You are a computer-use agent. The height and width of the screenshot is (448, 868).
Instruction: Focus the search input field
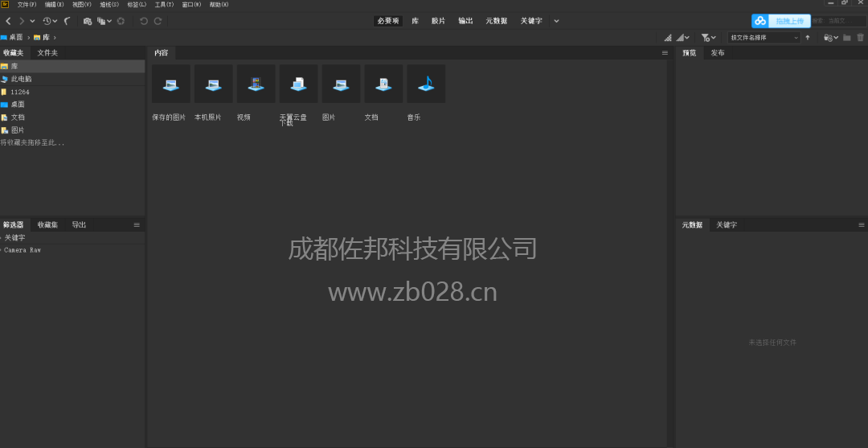838,21
